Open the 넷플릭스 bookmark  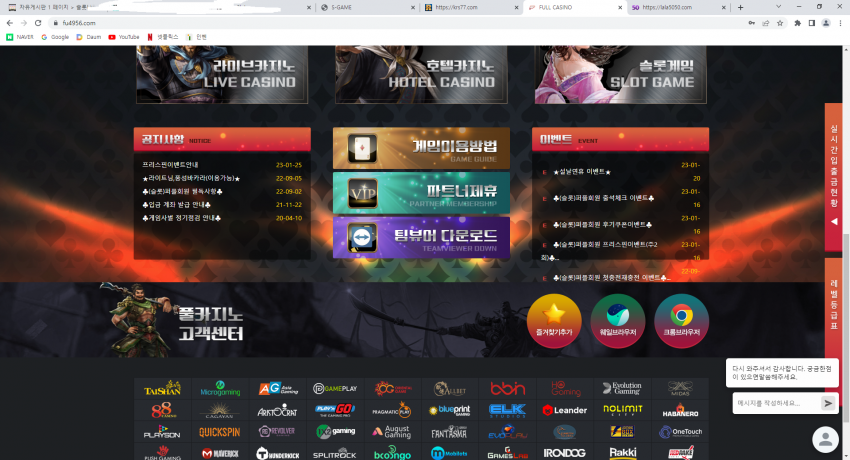163,37
